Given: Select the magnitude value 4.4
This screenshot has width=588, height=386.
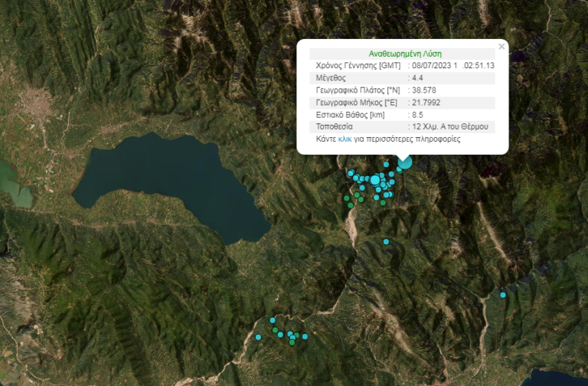Looking at the screenshot, I should tap(417, 78).
